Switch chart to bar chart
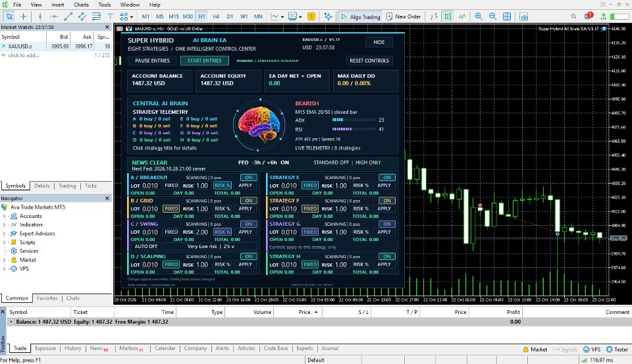This screenshot has width=632, height=364. click(x=434, y=16)
